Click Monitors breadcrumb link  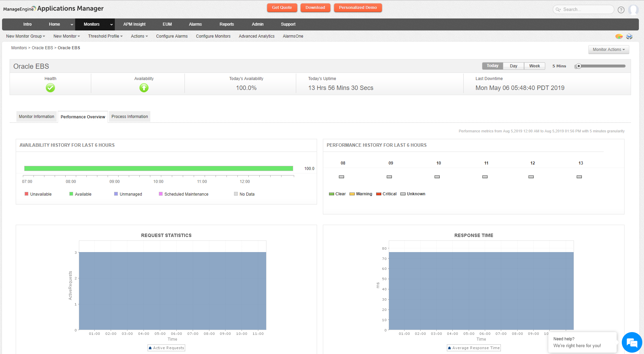coord(19,48)
